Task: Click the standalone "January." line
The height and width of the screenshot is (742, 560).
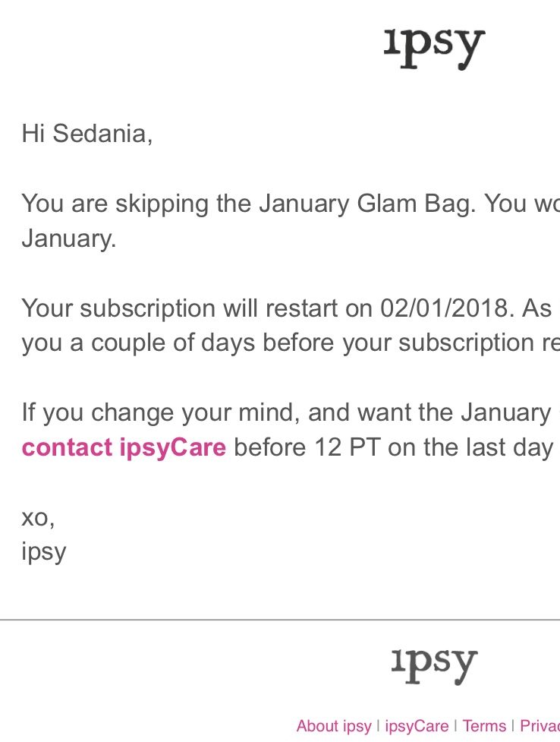Action: (69, 238)
